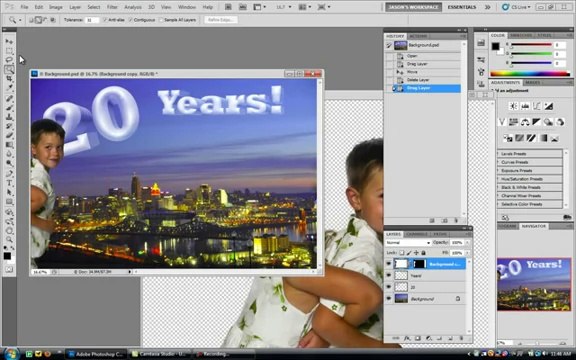Image resolution: width=576 pixels, height=360 pixels.
Task: Switch to the Essentials workspace
Action: (462, 7)
